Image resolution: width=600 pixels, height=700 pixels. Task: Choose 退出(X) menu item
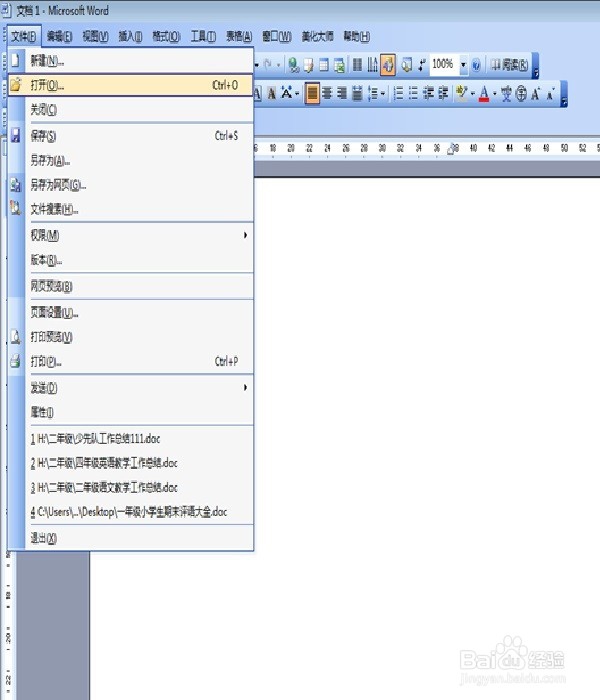131,538
